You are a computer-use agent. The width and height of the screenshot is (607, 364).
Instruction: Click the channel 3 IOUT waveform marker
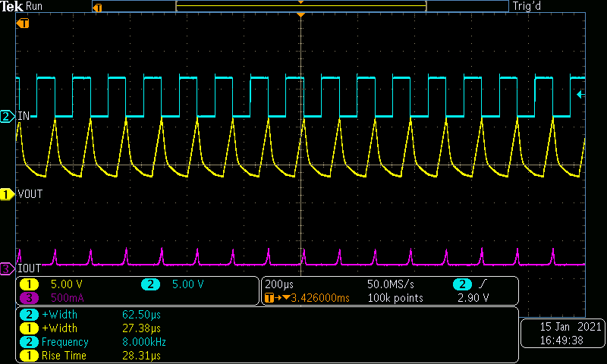tap(8, 268)
